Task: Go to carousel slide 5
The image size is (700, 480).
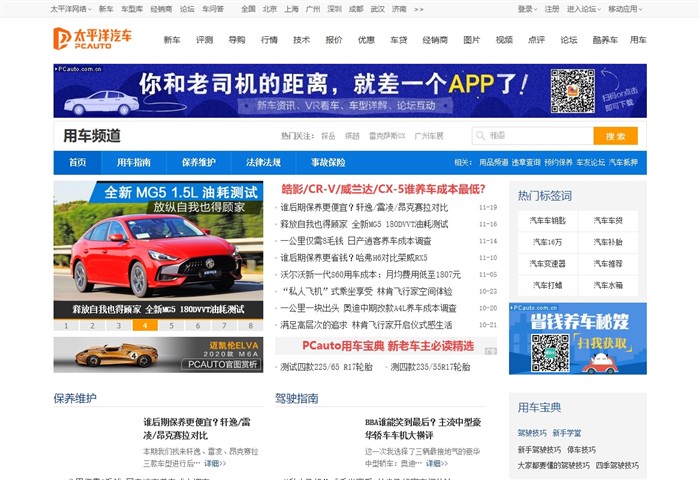Action: pos(171,326)
